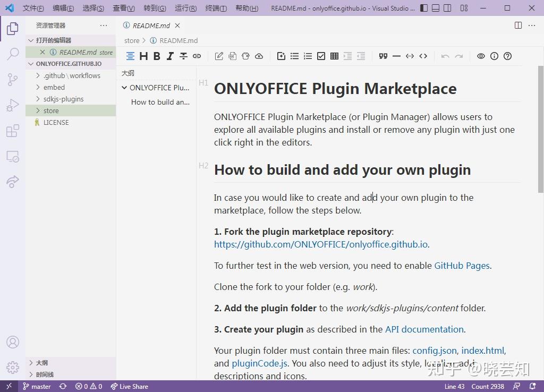Image resolution: width=544 pixels, height=392 pixels.
Task: Click the master branch in status bar
Action: tap(37, 387)
